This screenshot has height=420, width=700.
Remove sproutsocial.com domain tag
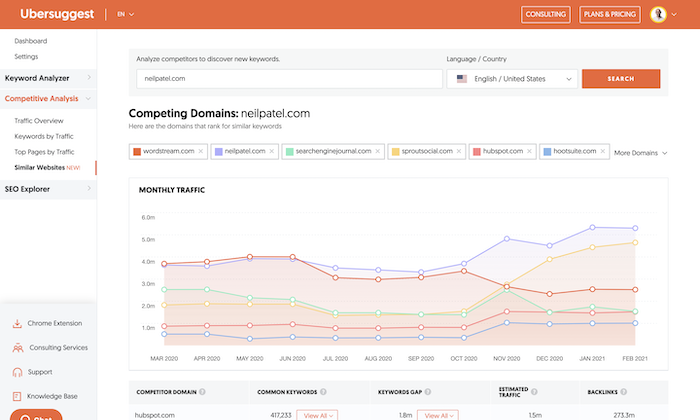pos(458,151)
